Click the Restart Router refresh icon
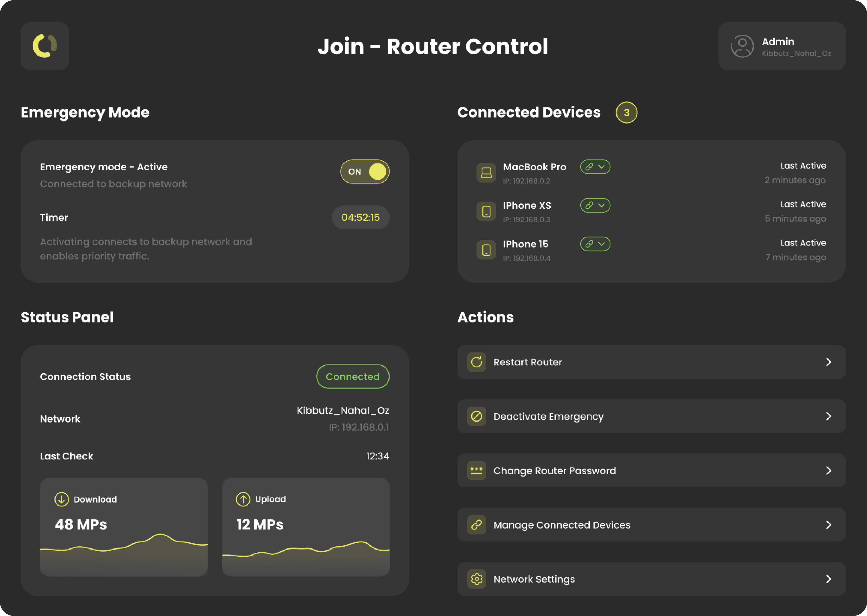The height and width of the screenshot is (616, 867). click(x=476, y=362)
